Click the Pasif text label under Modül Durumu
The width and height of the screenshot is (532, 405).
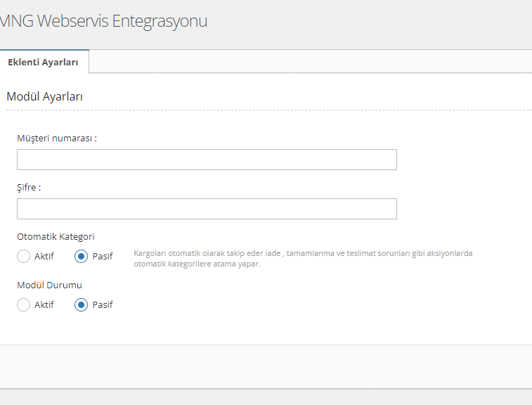pyautogui.click(x=103, y=305)
